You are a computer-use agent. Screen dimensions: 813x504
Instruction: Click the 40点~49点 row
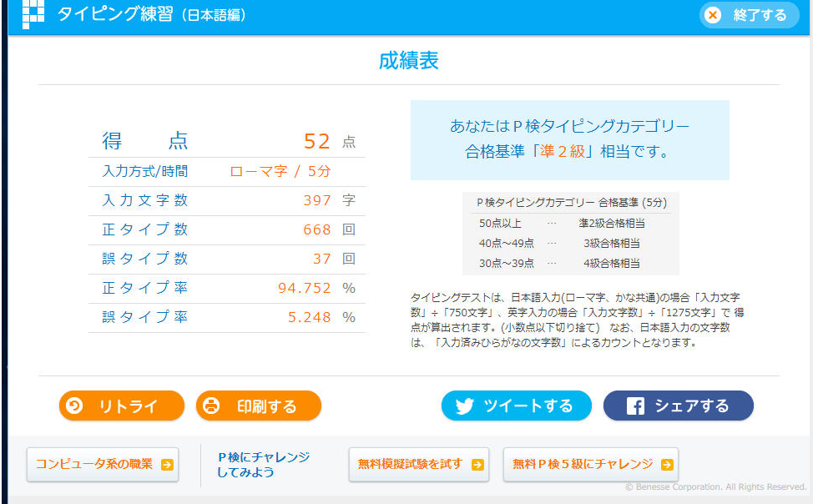[x=570, y=243]
